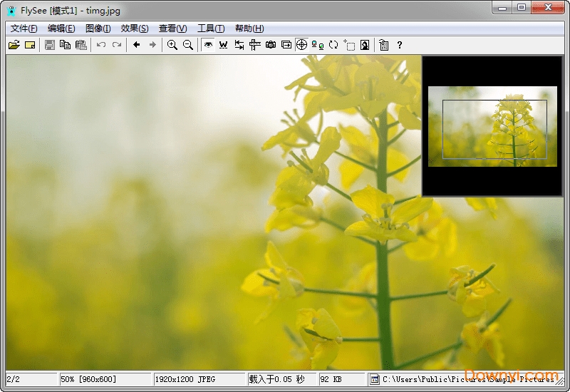Click the file path icon in status bar

click(x=374, y=379)
